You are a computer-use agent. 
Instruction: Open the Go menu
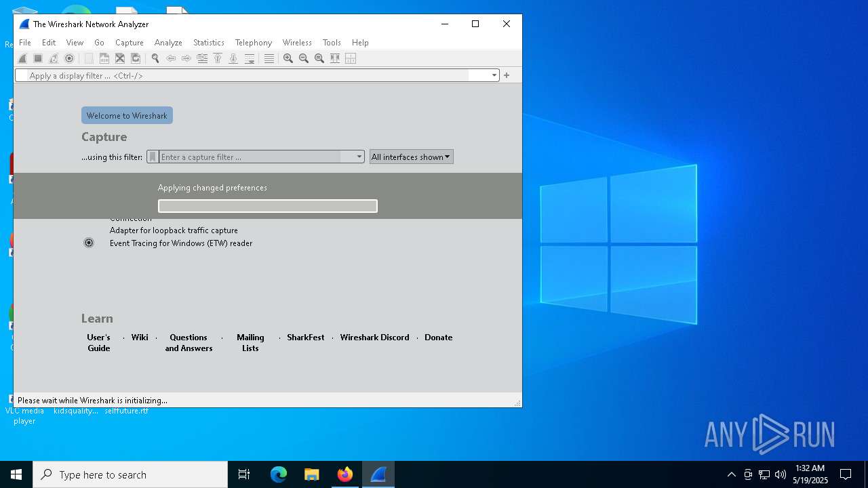pyautogui.click(x=99, y=42)
